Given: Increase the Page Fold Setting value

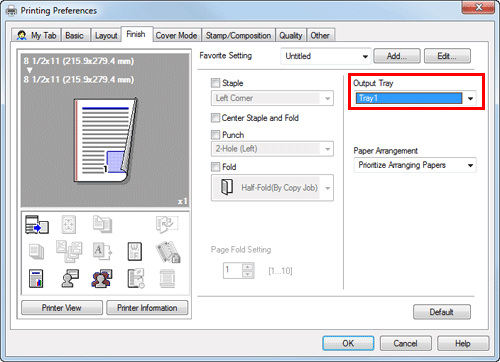Looking at the screenshot, I should (247, 267).
